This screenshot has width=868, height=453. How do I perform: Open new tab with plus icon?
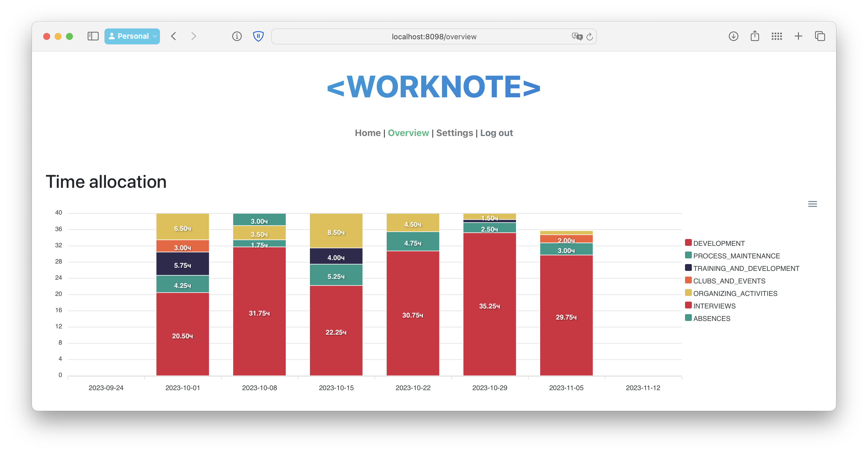tap(798, 36)
